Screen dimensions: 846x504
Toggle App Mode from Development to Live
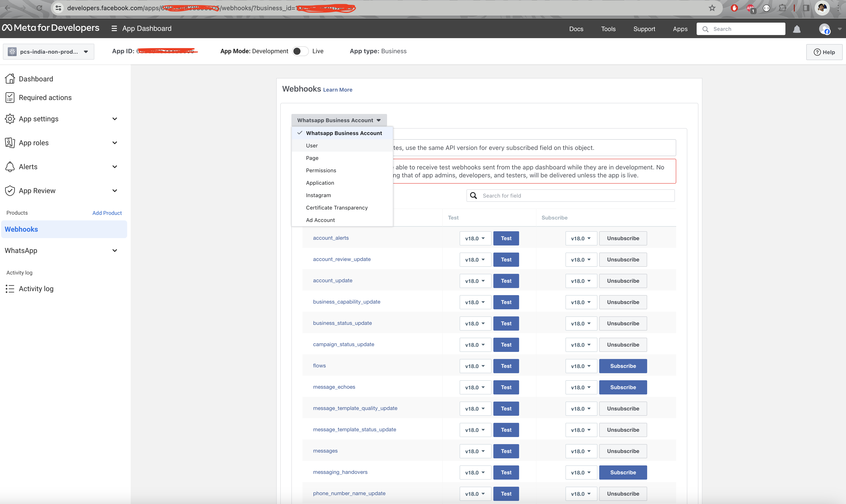[300, 51]
